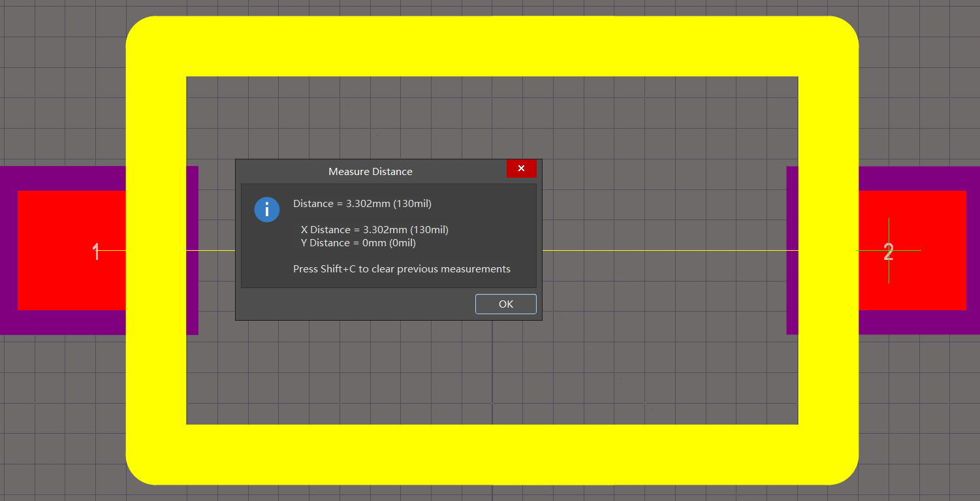Select the top yellow silkscreen track
Viewport: 980px width, 501px height.
tap(490, 46)
